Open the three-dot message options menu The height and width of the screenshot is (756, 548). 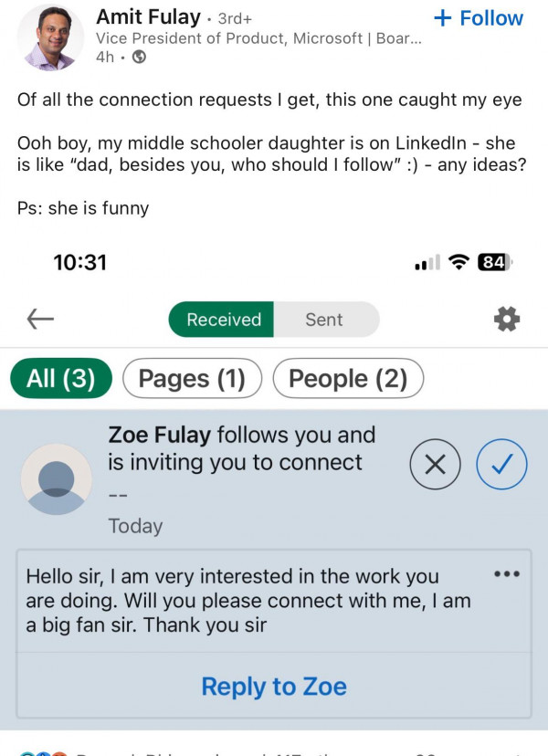(506, 574)
